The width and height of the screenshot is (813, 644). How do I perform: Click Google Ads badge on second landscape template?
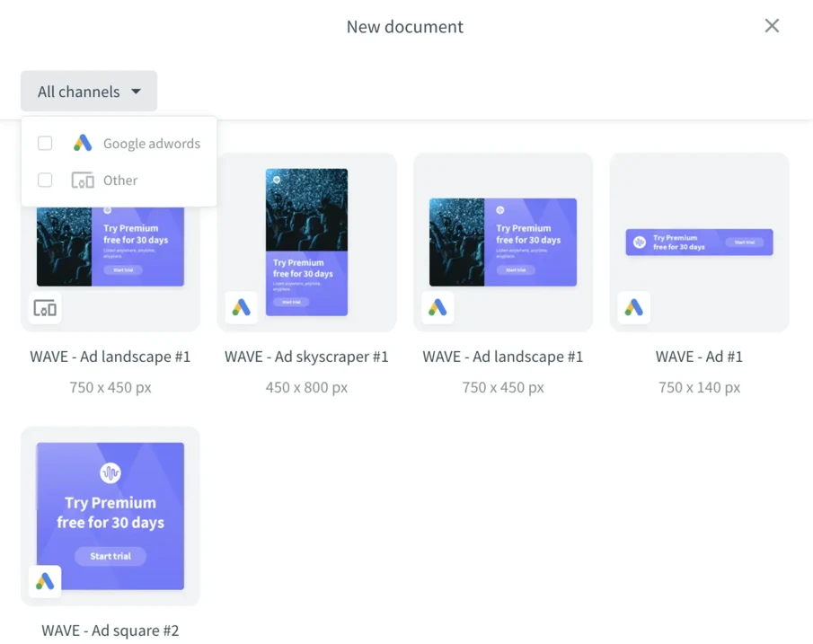click(x=437, y=308)
